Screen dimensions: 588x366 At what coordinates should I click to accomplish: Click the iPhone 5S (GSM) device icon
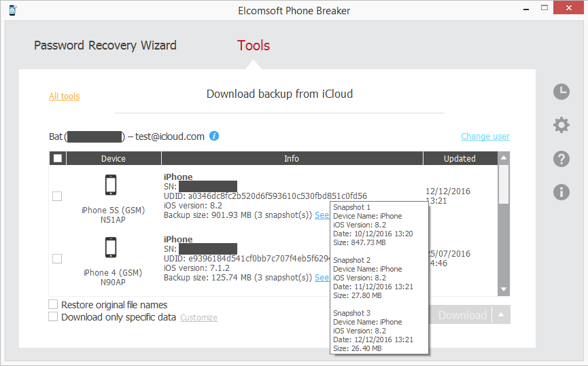click(111, 185)
